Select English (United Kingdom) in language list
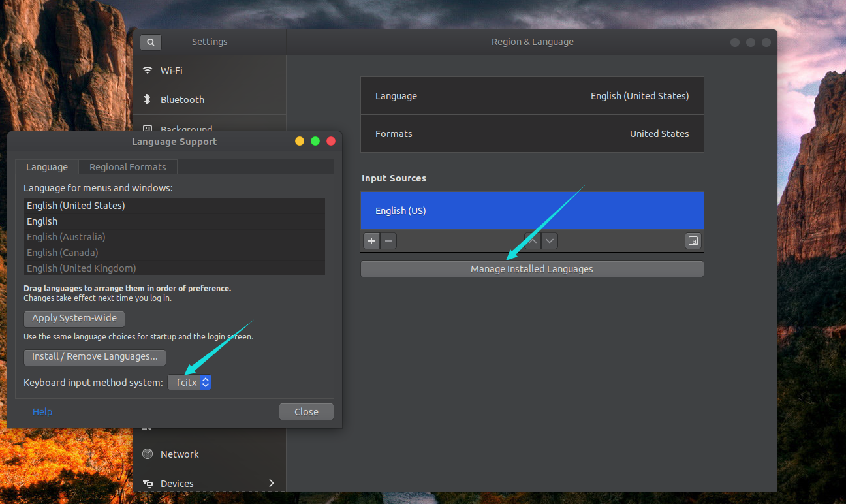Screen dimensions: 846x504 174,268
